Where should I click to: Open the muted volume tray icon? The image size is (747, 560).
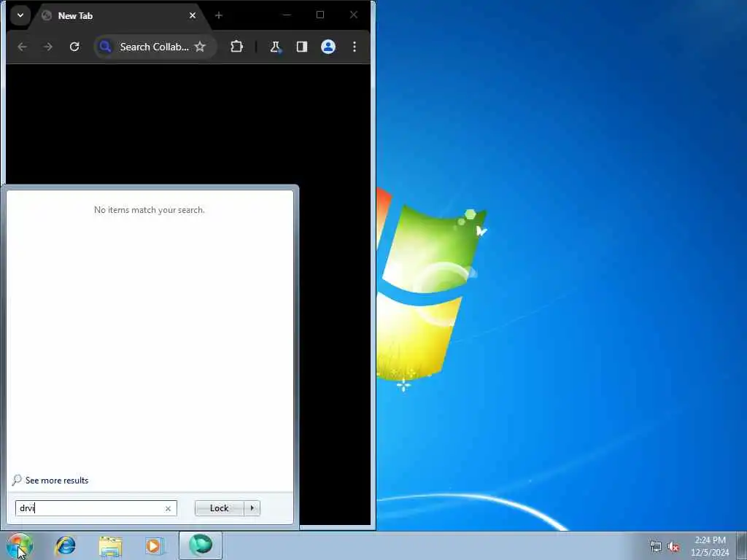click(x=673, y=547)
